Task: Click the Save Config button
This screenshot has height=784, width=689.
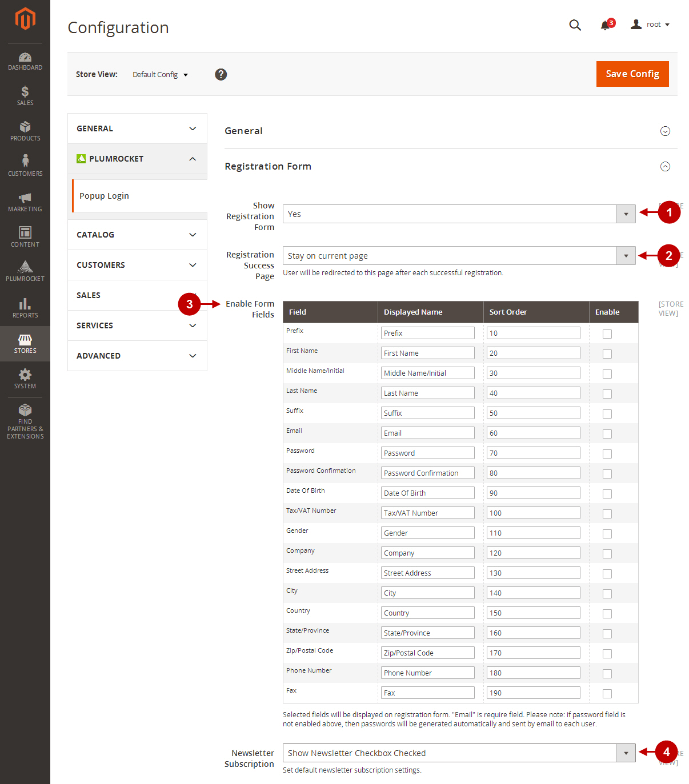Action: (632, 74)
